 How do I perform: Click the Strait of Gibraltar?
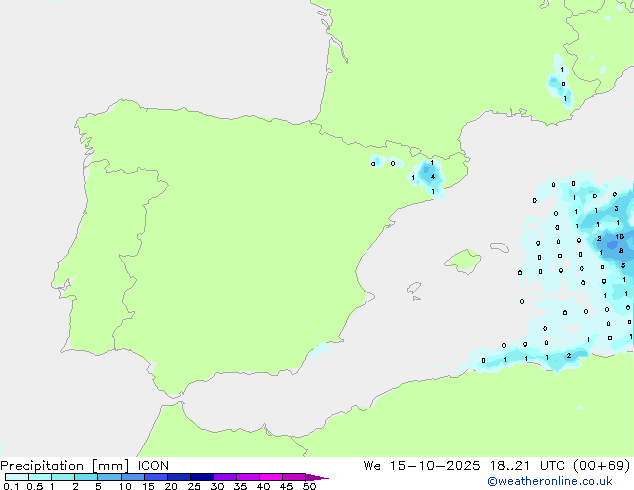click(172, 401)
